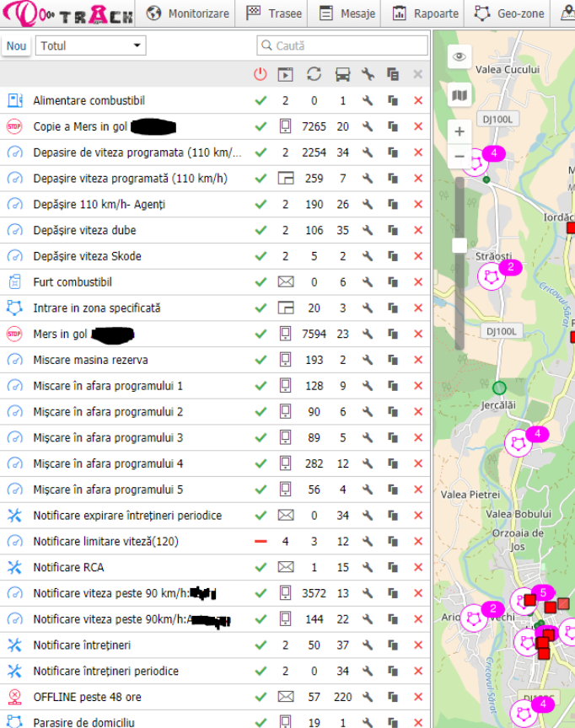This screenshot has width=575, height=728.
Task: Zoom out on the map
Action: tap(459, 156)
